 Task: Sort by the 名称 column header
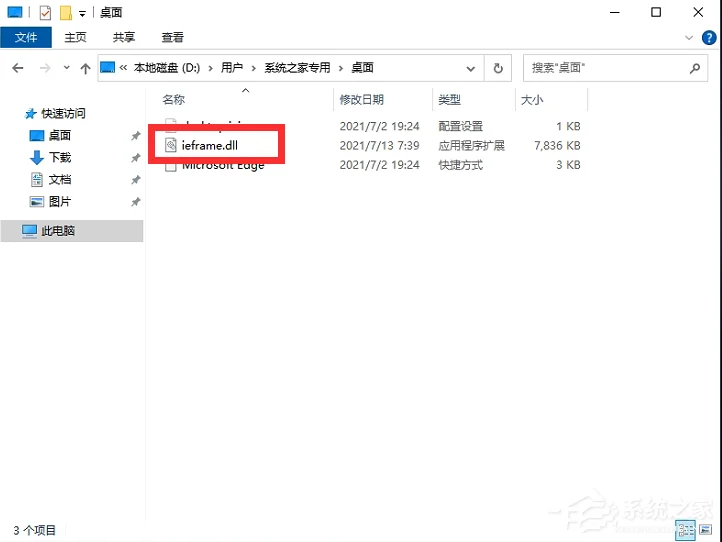173,99
